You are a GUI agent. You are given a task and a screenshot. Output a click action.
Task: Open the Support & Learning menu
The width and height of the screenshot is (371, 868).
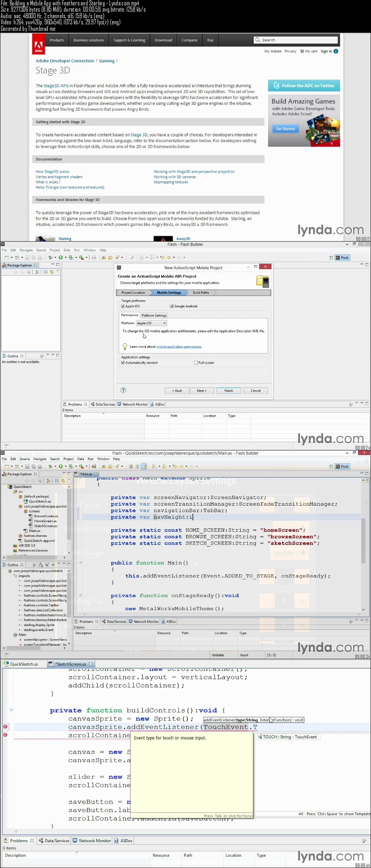130,40
